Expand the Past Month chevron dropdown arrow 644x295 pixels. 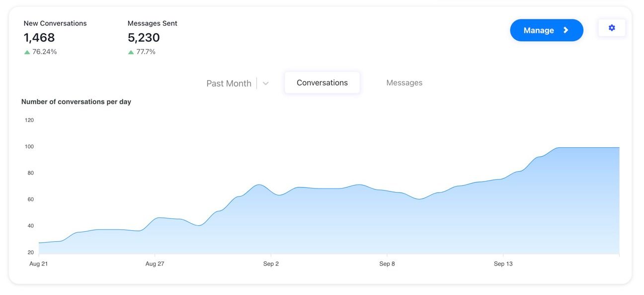pos(265,84)
